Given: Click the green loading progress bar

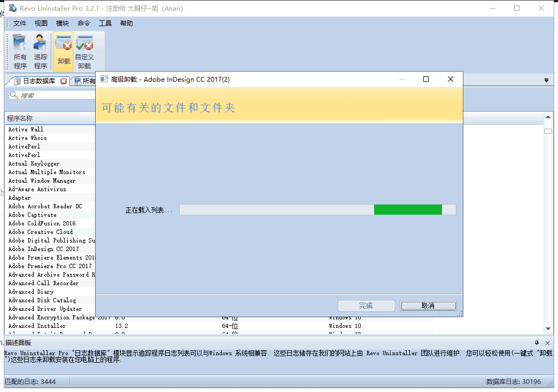Looking at the screenshot, I should [x=408, y=209].
